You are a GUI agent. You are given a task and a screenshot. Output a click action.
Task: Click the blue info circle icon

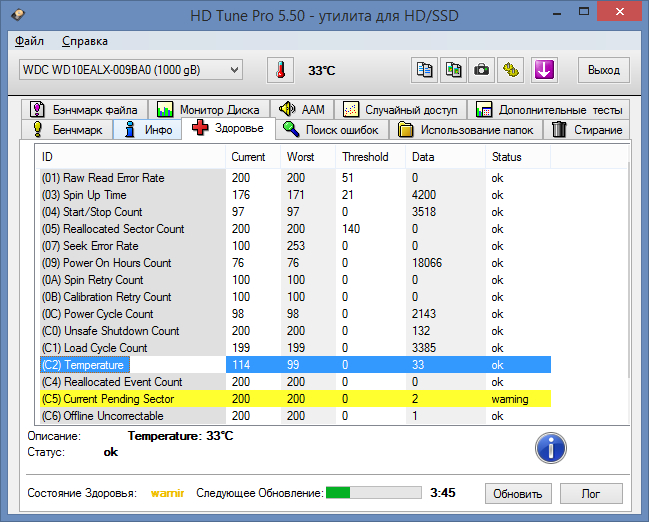click(x=550, y=447)
